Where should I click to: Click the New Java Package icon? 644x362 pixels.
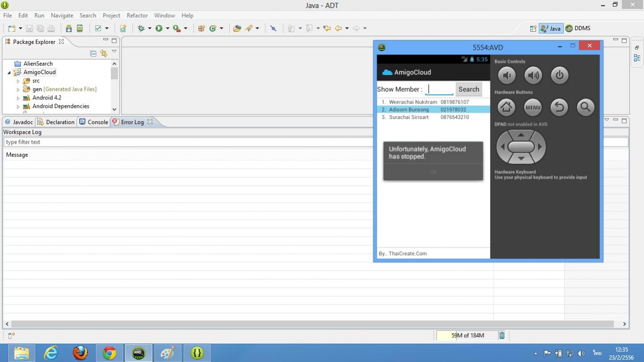[x=201, y=28]
